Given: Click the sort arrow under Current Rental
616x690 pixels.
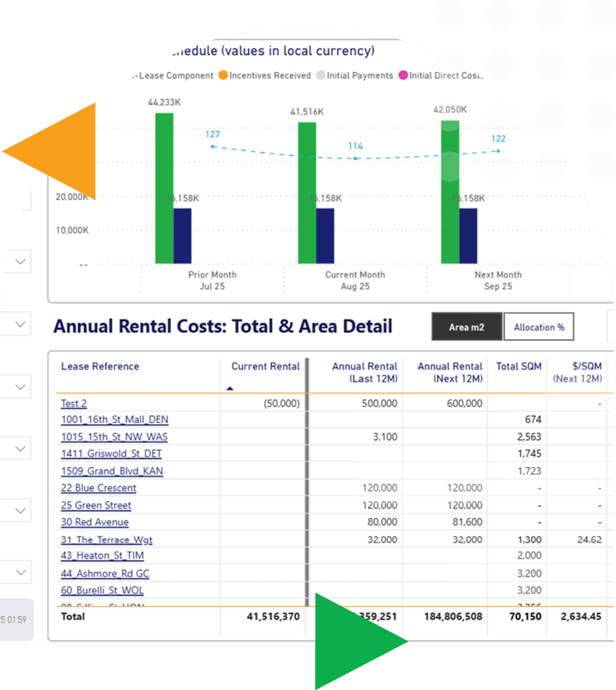Looking at the screenshot, I should (230, 388).
